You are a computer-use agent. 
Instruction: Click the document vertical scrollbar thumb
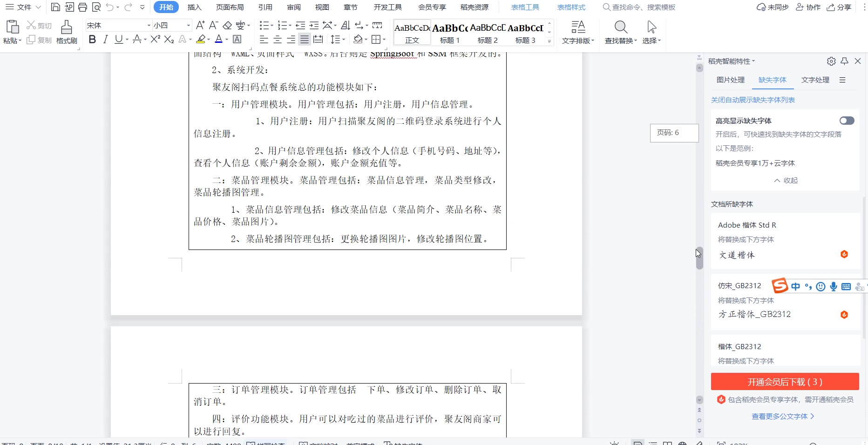tap(699, 258)
